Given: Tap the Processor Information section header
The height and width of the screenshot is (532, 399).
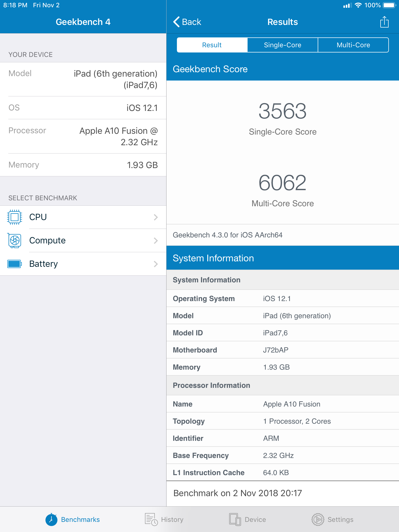Looking at the screenshot, I should [x=211, y=385].
